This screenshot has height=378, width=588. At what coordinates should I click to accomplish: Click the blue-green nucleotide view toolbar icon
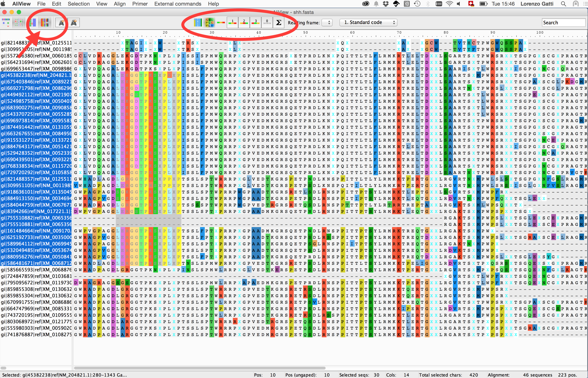pos(33,23)
